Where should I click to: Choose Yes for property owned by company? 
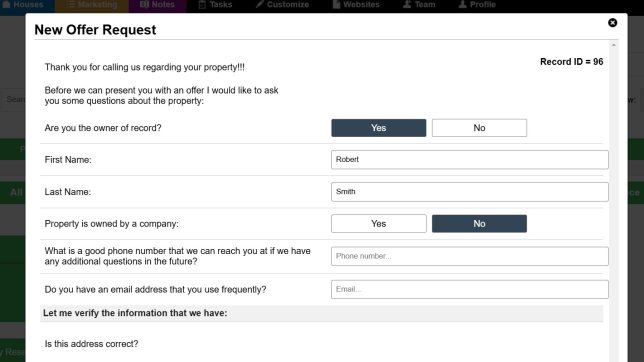[x=379, y=224]
